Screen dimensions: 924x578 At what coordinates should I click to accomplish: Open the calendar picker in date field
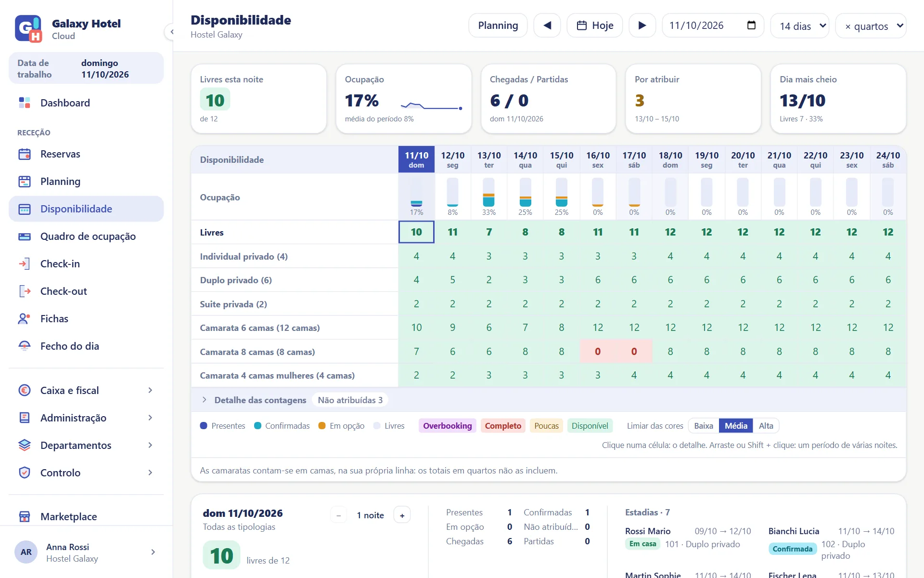pos(751,26)
